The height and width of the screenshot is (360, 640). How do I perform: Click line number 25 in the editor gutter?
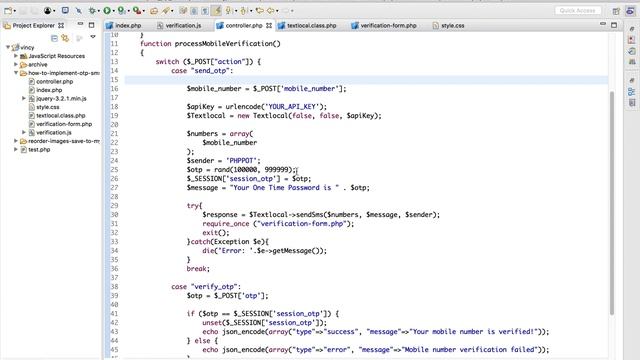pyautogui.click(x=114, y=170)
